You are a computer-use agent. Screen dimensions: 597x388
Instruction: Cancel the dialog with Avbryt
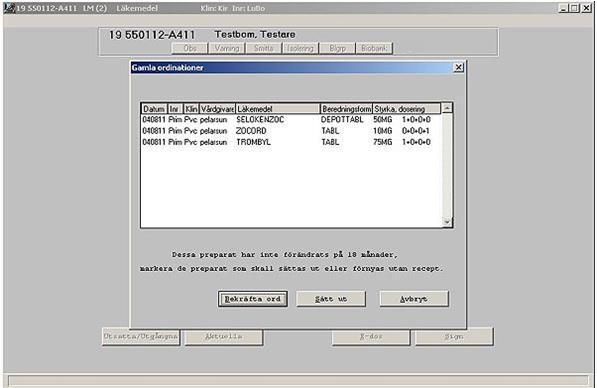(x=414, y=299)
